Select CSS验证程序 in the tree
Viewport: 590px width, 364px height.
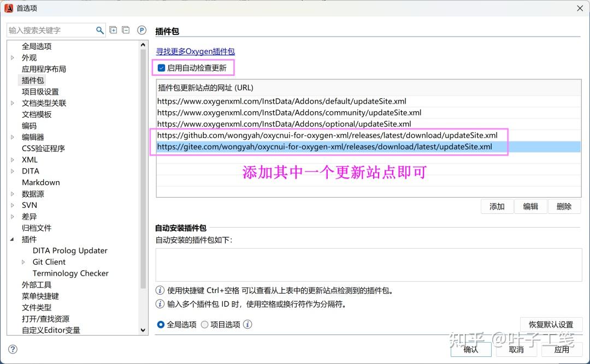click(x=43, y=148)
